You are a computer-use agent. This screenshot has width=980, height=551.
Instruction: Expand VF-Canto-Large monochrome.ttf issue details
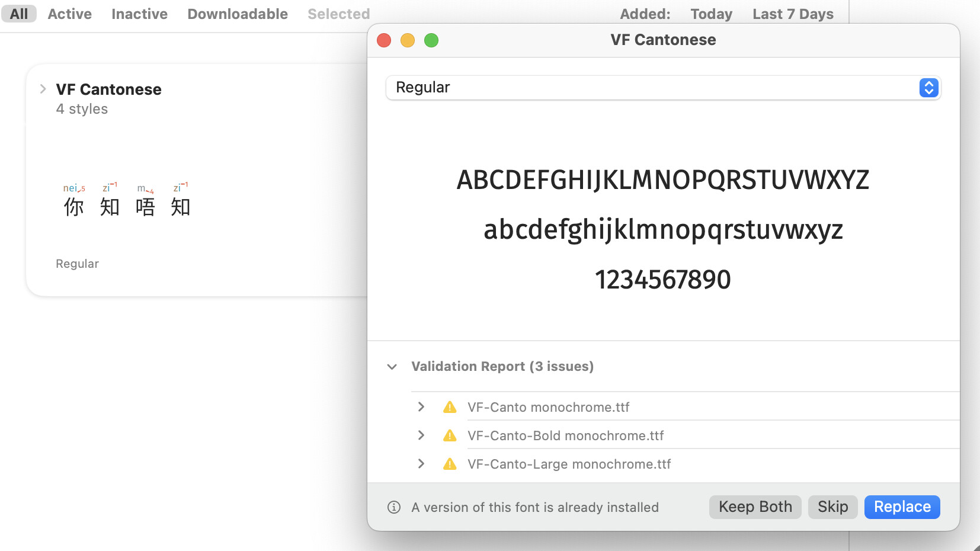click(x=421, y=464)
